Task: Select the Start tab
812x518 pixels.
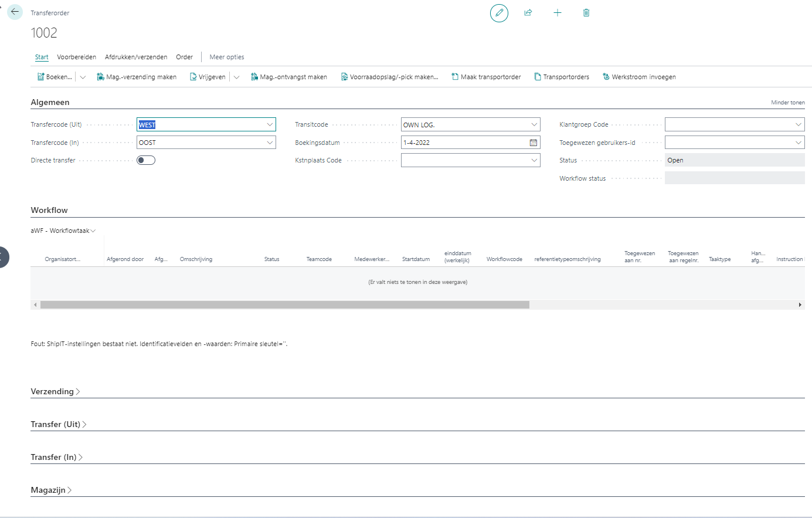Action: [x=42, y=57]
